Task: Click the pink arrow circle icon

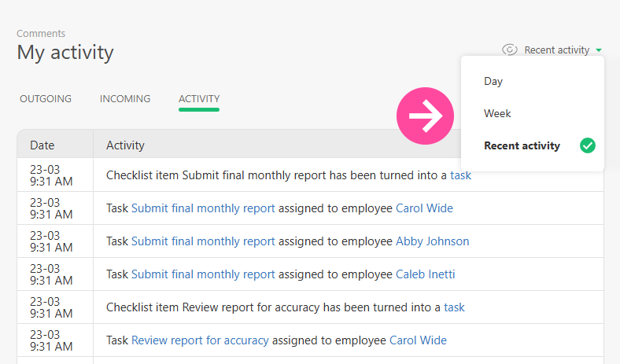Action: click(x=425, y=116)
